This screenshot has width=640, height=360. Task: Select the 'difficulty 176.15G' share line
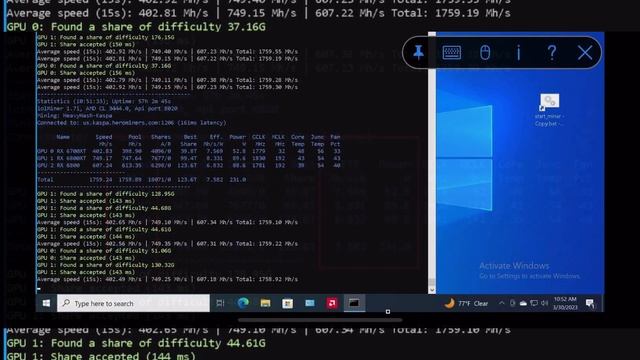pos(106,38)
